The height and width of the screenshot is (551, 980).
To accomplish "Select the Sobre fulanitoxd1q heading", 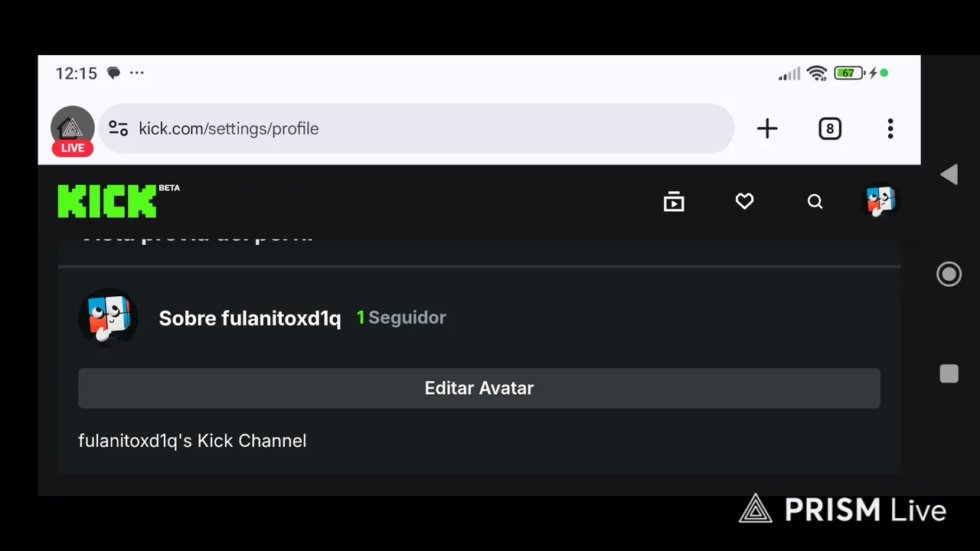I will 250,318.
